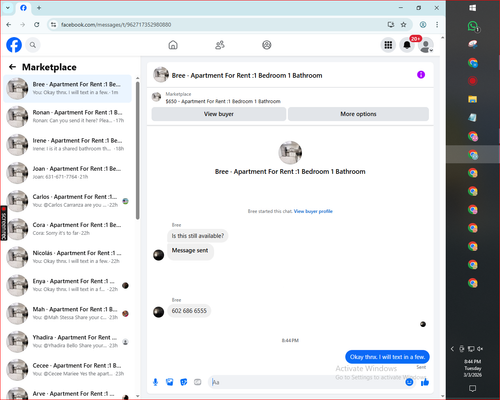Go back in browser navigation
The height and width of the screenshot is (400, 500).
tap(9, 24)
